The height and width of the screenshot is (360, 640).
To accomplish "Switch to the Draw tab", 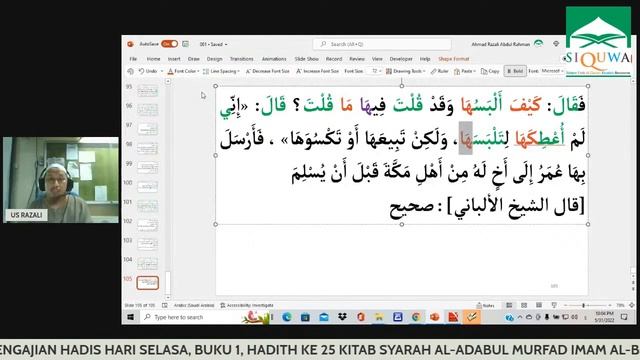I will coord(193,59).
